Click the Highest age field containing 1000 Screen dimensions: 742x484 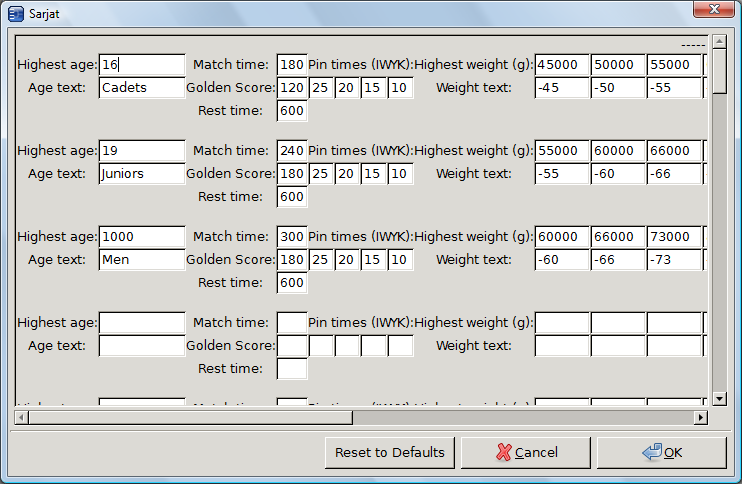[142, 237]
